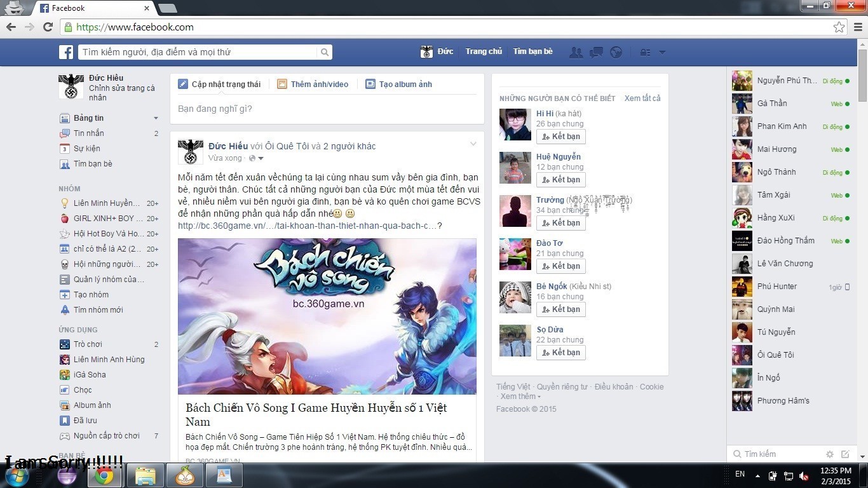The width and height of the screenshot is (868, 488).
Task: Open chat with Phan Kim Anh
Action: [x=782, y=126]
